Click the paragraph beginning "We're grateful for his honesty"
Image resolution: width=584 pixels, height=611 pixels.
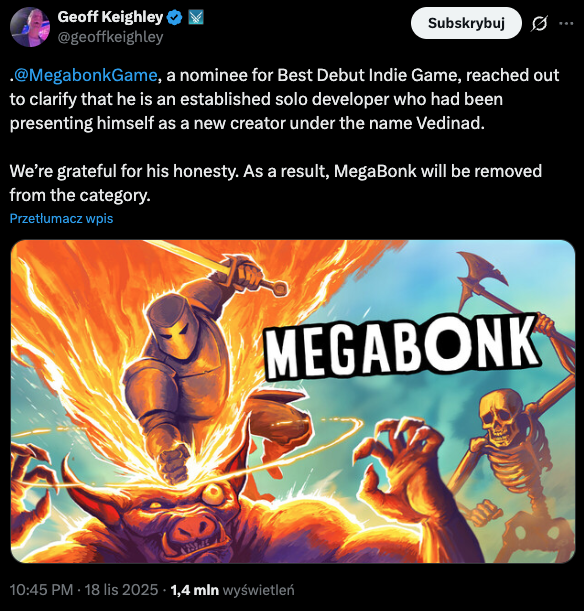pyautogui.click(x=275, y=183)
